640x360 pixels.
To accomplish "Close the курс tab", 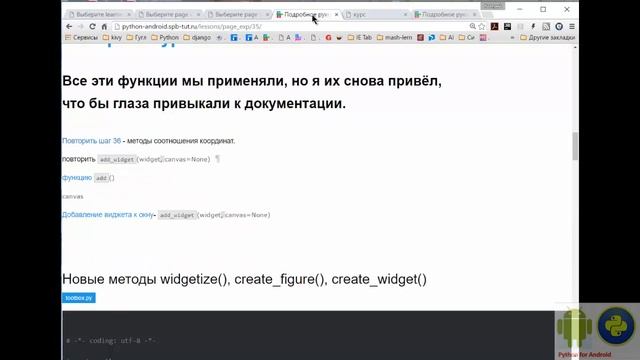I will click(405, 14).
